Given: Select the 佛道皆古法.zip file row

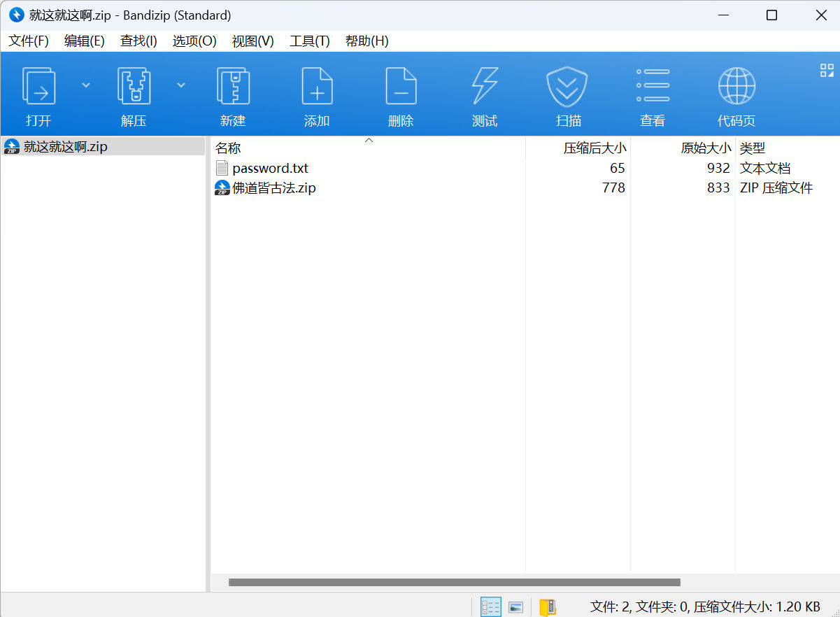Looking at the screenshot, I should point(525,187).
